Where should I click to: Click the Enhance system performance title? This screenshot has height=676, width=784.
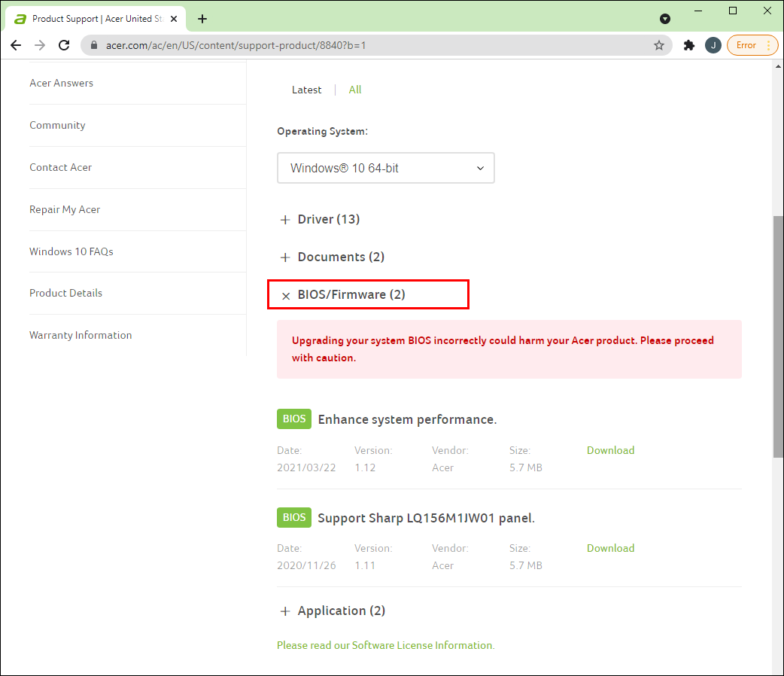coord(408,419)
